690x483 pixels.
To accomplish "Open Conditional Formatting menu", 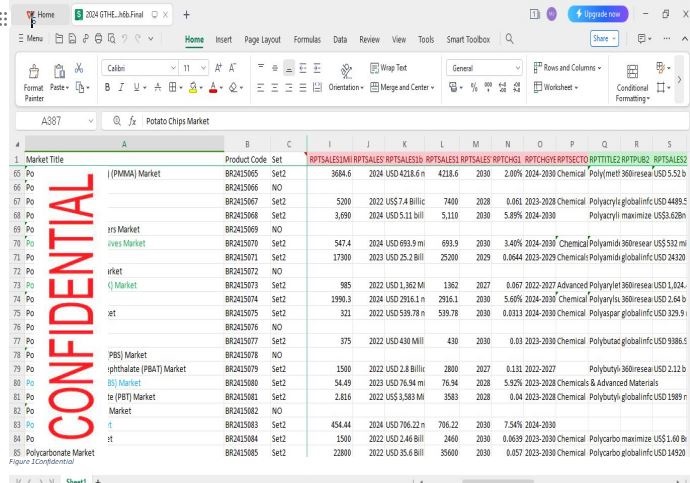I will click(632, 83).
